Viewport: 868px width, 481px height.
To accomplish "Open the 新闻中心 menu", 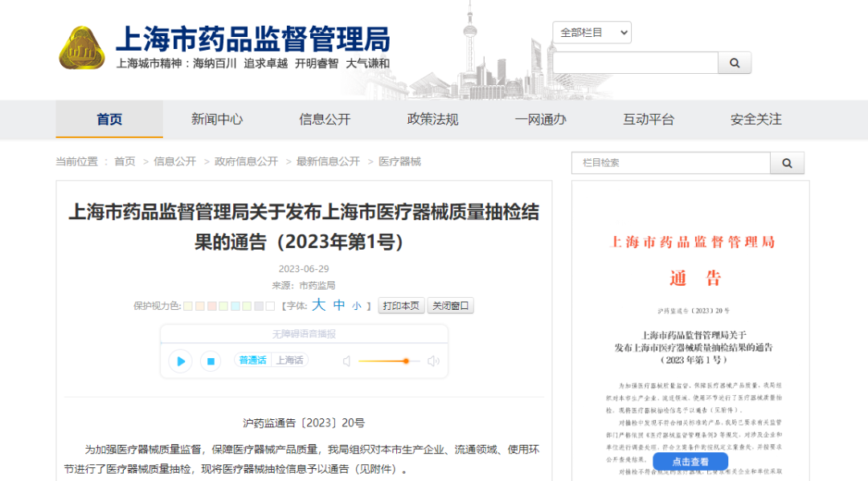I will coord(216,120).
